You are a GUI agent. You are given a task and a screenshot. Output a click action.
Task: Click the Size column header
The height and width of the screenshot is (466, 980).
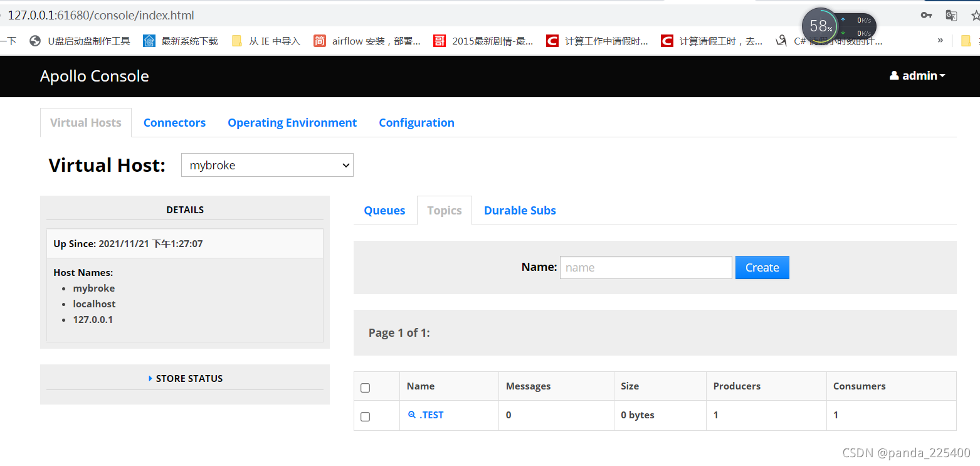coord(630,386)
